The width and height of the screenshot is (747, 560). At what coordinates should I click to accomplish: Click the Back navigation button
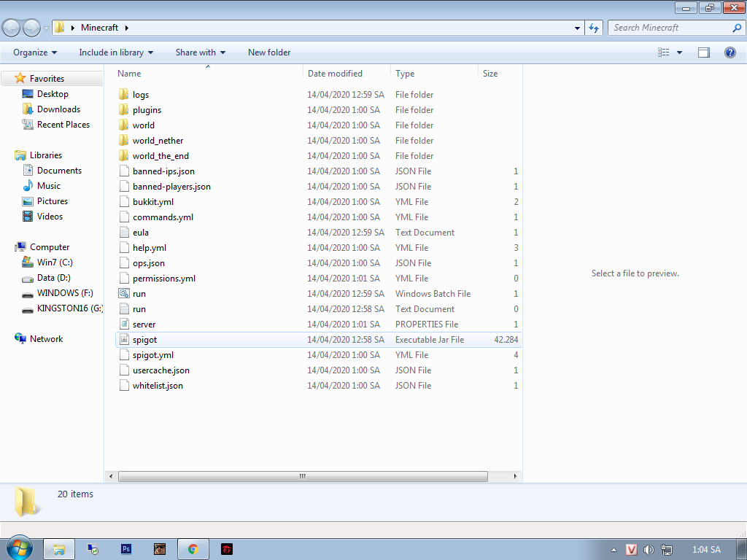click(x=12, y=28)
